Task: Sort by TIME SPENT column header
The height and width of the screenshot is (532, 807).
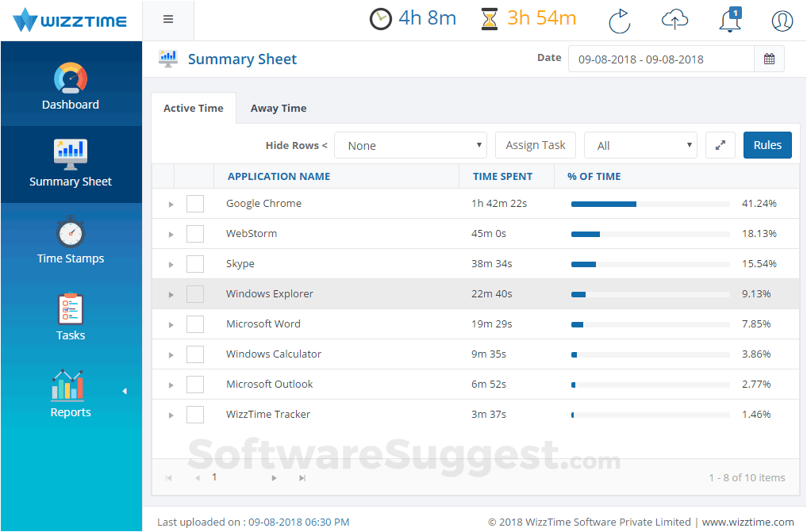Action: point(502,176)
